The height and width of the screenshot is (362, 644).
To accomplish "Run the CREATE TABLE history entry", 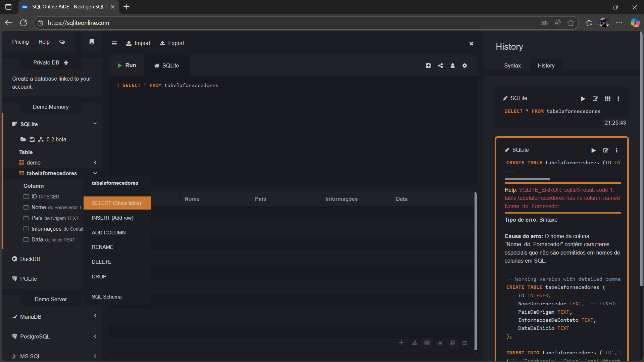I will coord(593,150).
